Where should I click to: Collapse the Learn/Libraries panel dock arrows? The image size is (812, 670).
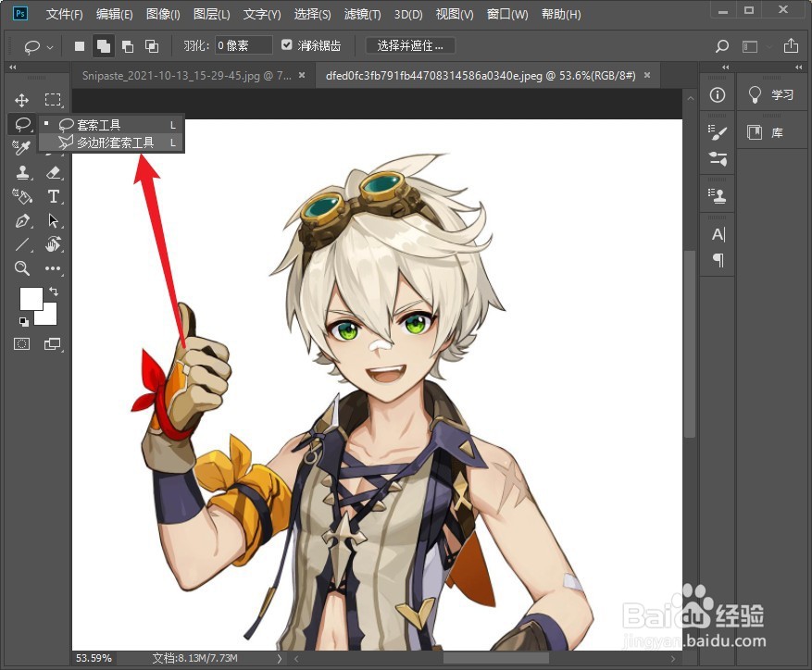(798, 67)
